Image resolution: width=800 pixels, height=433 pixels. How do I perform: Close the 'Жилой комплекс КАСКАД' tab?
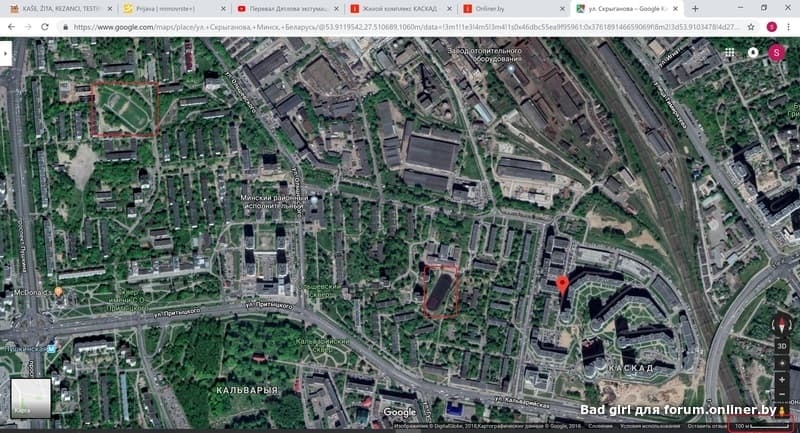449,9
